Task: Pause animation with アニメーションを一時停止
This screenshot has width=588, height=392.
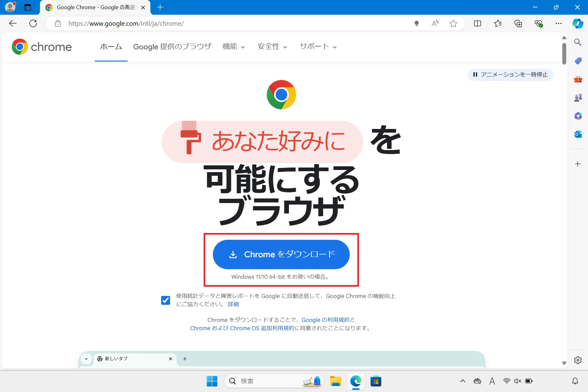Action: (x=510, y=74)
